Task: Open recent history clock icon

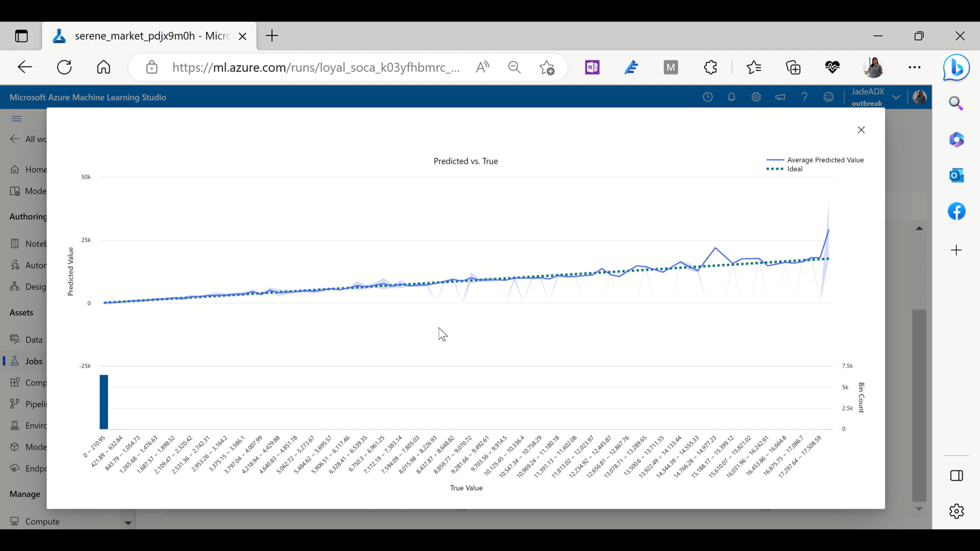Action: pyautogui.click(x=708, y=97)
